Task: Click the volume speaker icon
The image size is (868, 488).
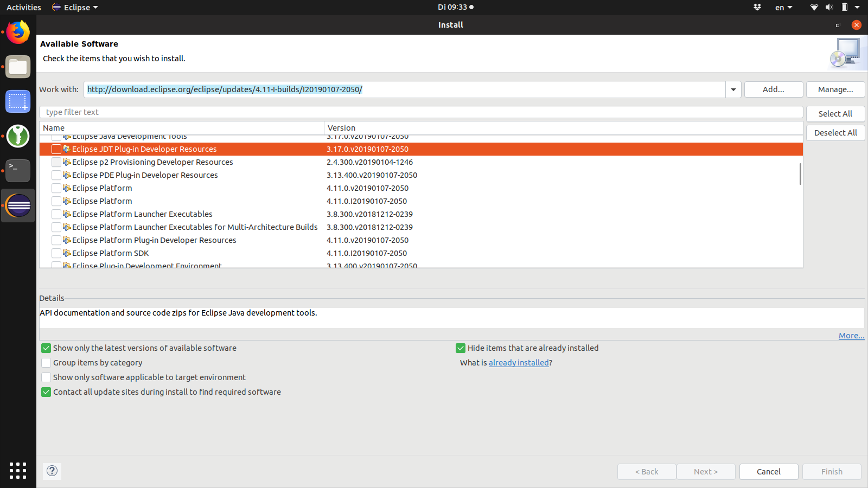Action: click(829, 7)
